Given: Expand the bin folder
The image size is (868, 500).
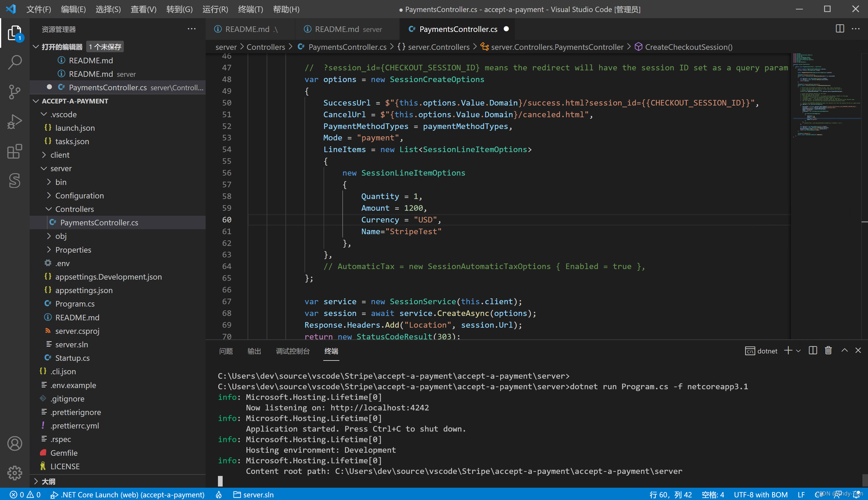Looking at the screenshot, I should tap(49, 182).
